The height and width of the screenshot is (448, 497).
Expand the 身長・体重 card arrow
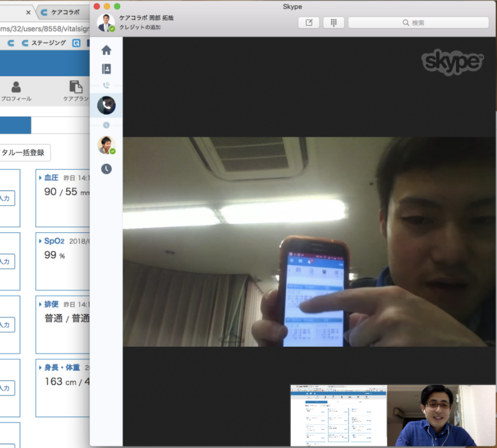pos(40,367)
